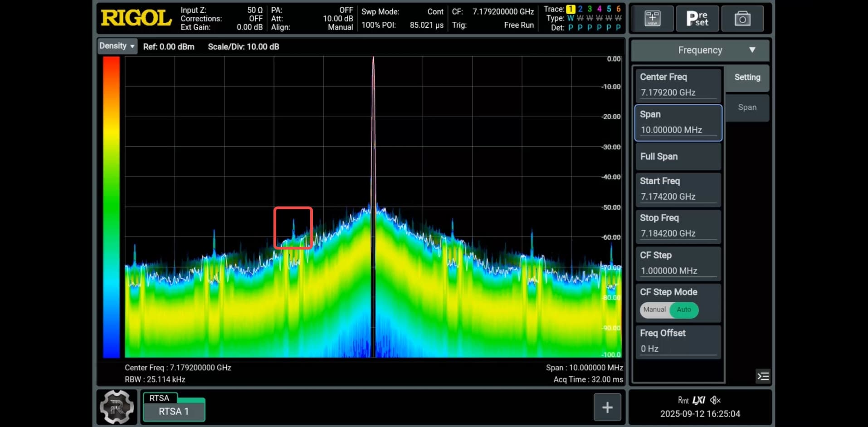Viewport: 868px width, 427px height.
Task: Click the LXI status icon
Action: [698, 400]
